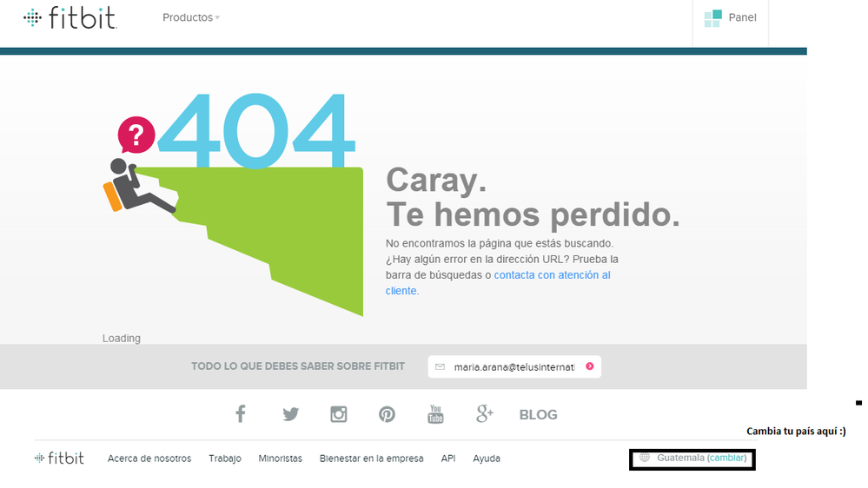The width and height of the screenshot is (868, 488).
Task: Click 'TODO LO QUE DEBES SABER SOBRE FITBIT' text
Action: [298, 366]
